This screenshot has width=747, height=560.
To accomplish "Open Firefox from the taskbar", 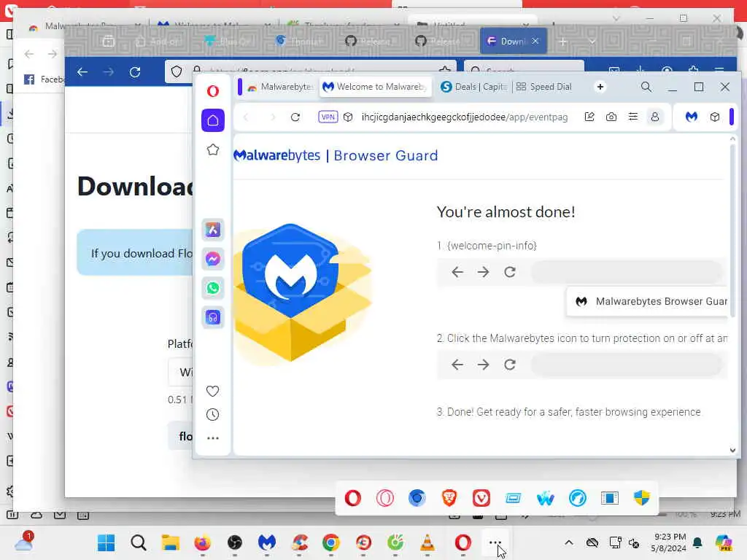I will [x=203, y=542].
